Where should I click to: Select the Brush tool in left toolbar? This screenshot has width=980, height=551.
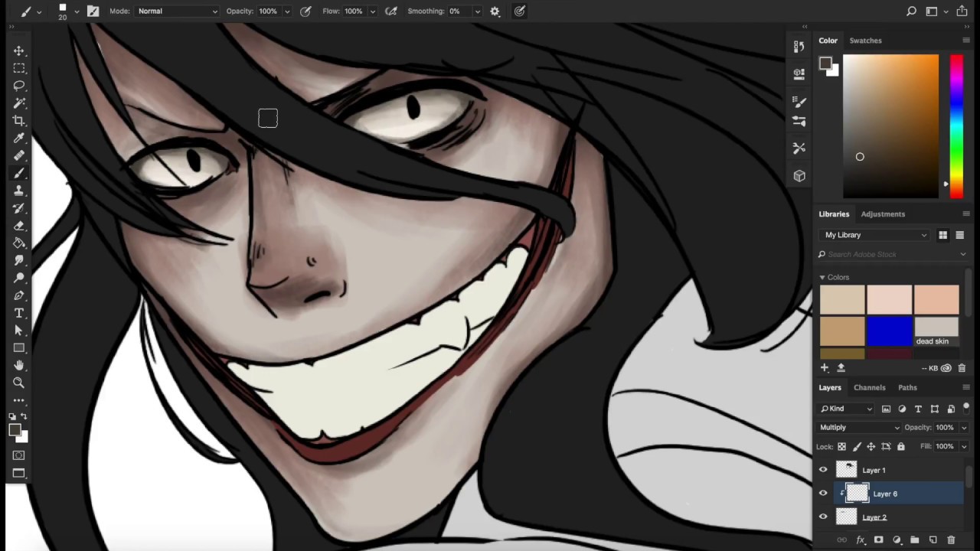tap(19, 174)
